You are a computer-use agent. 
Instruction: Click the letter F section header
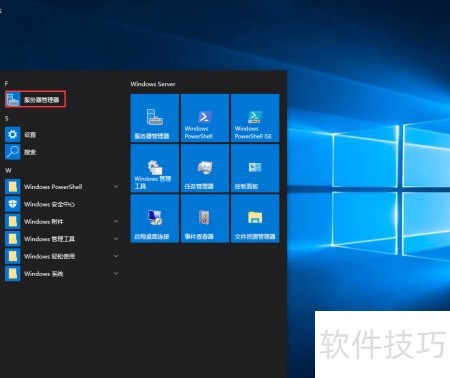point(6,83)
